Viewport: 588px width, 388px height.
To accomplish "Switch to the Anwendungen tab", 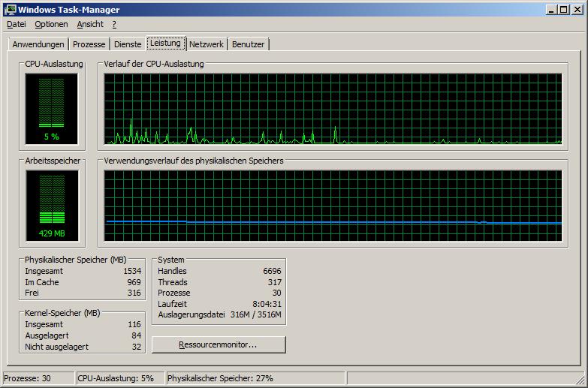I will [38, 44].
